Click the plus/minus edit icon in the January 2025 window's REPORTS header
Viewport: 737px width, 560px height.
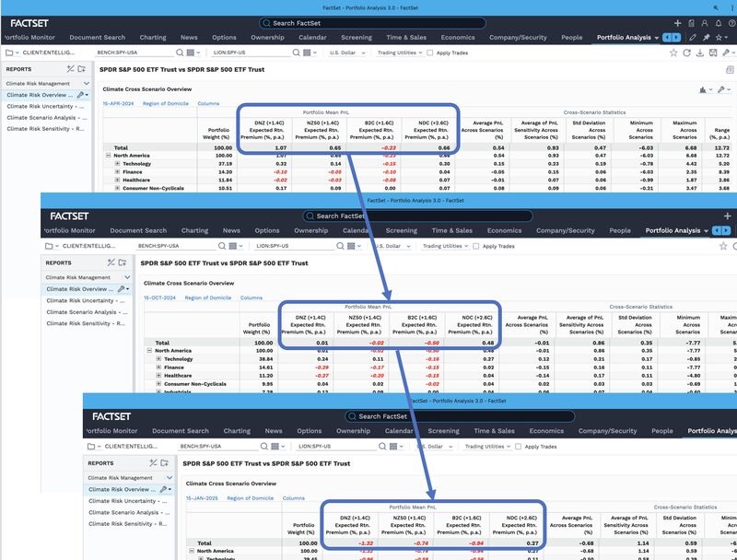[x=153, y=462]
